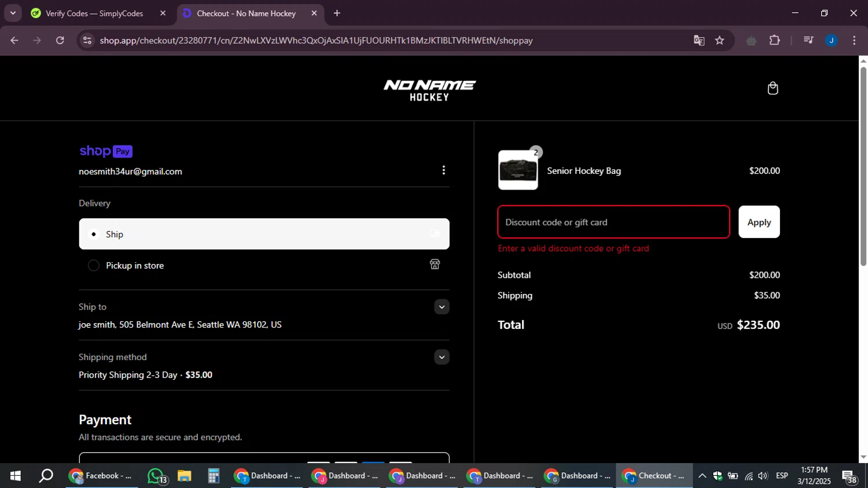Open Calculator from the taskbar
This screenshot has height=488, width=868.
(214, 476)
